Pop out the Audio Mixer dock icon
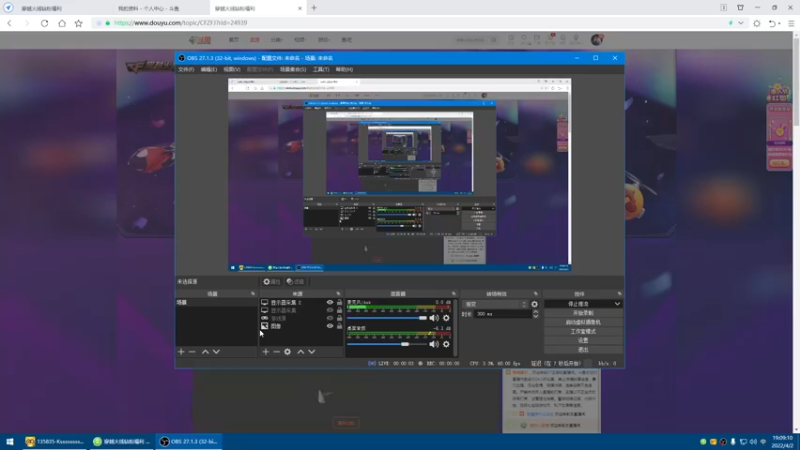Image resolution: width=800 pixels, height=450 pixels. tap(454, 294)
